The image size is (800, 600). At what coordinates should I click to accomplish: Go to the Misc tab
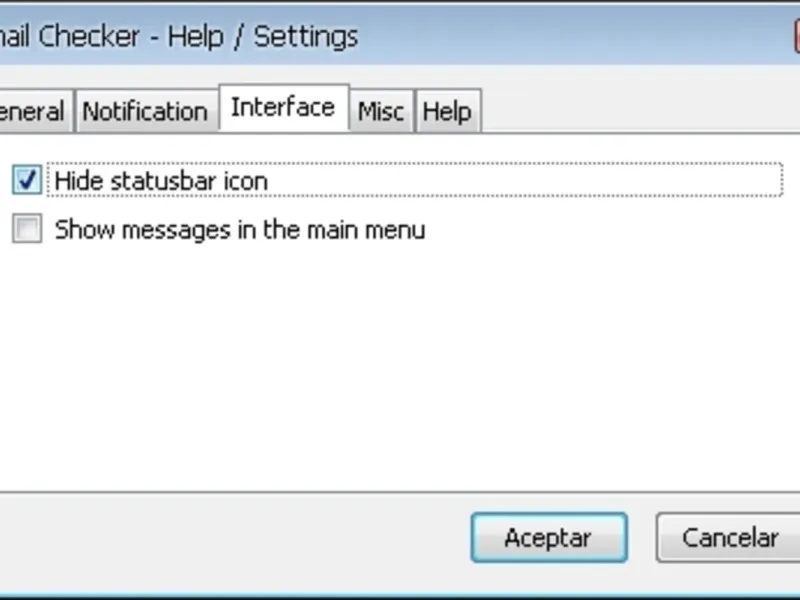[380, 111]
